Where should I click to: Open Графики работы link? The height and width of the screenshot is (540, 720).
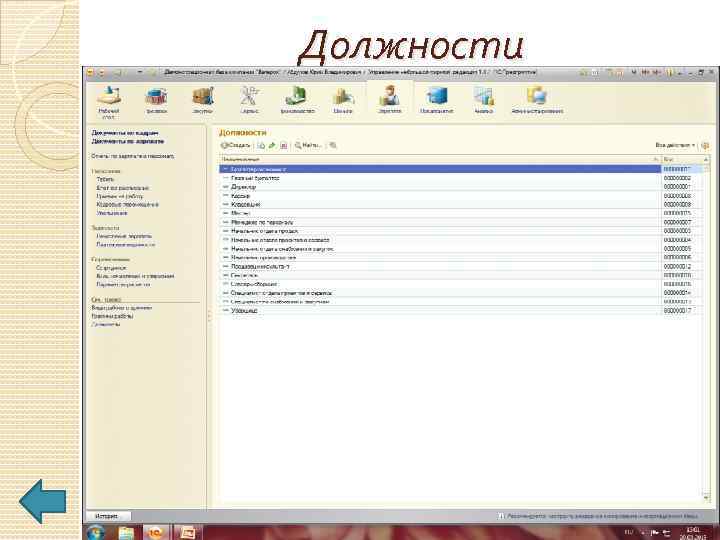pos(112,316)
